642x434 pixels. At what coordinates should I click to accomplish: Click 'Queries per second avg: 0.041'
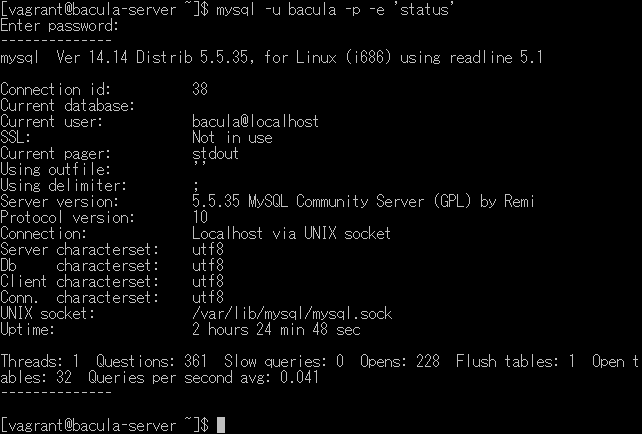[203, 377]
